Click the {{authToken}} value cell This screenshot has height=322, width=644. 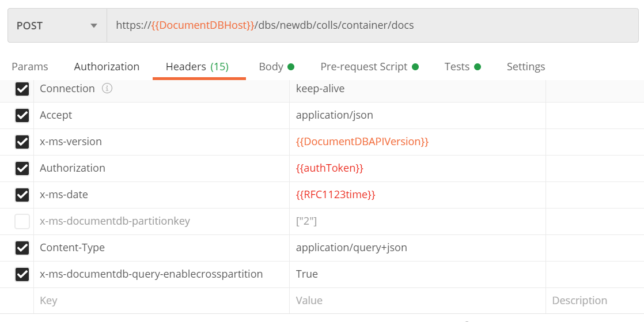tap(329, 168)
